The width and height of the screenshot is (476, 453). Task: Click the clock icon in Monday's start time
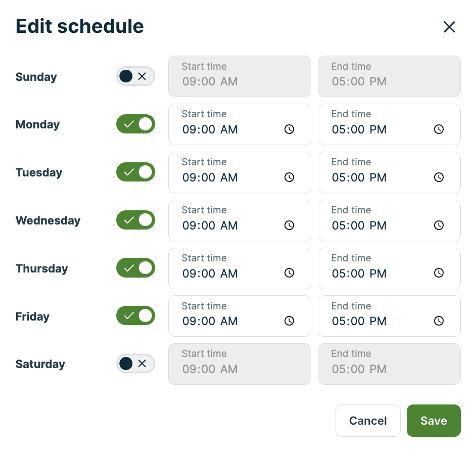(289, 129)
